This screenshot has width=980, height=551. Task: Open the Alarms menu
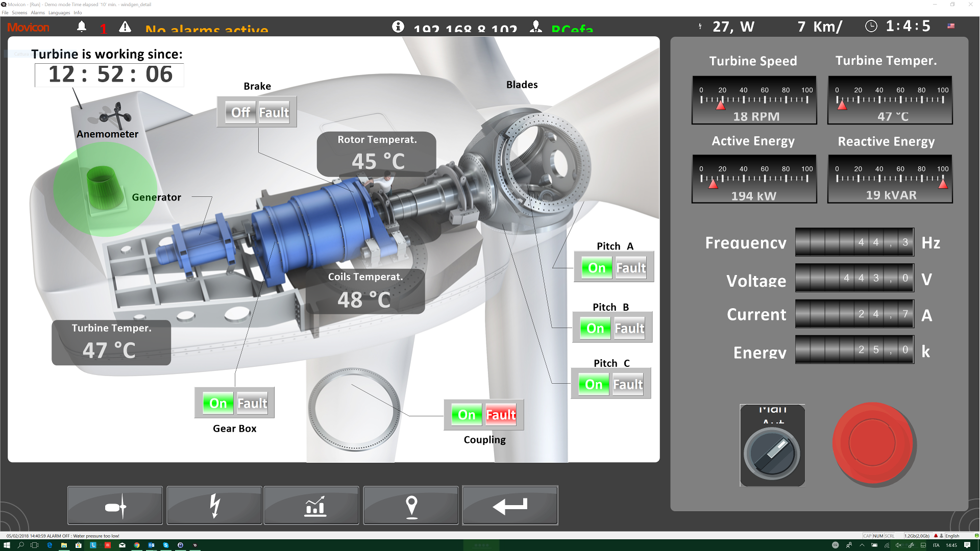(x=38, y=13)
